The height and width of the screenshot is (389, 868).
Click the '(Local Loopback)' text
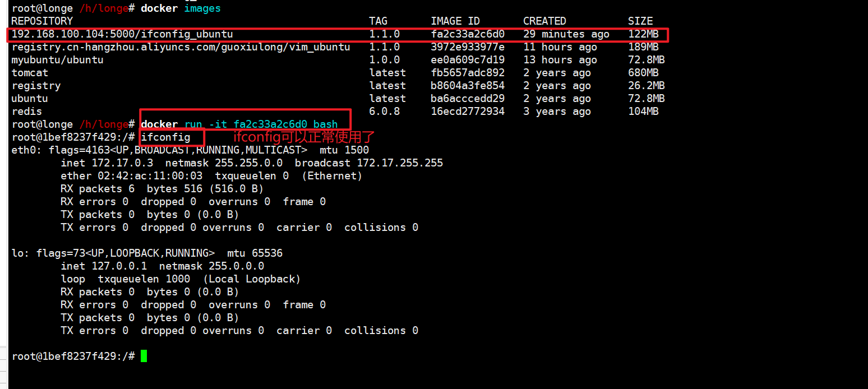click(252, 279)
